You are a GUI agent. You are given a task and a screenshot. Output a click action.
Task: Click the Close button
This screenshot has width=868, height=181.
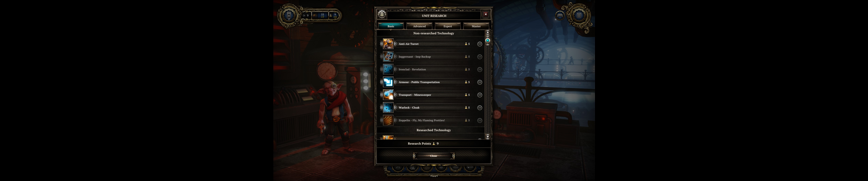[x=434, y=156]
